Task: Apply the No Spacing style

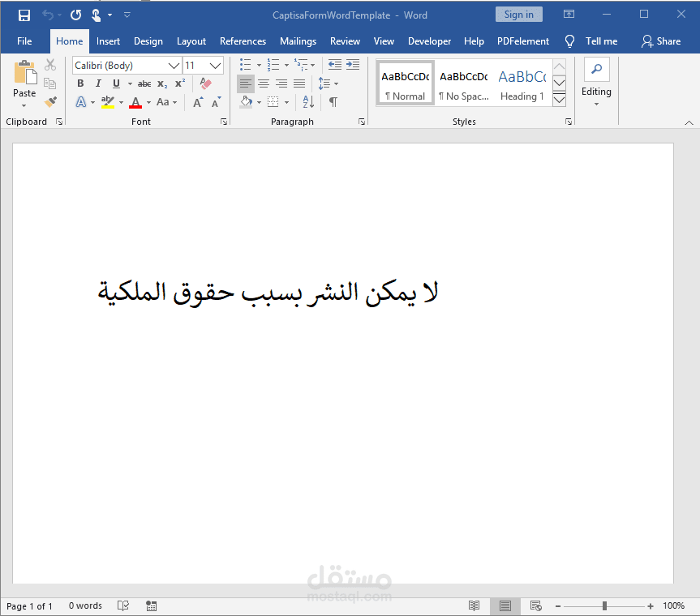Action: click(464, 83)
